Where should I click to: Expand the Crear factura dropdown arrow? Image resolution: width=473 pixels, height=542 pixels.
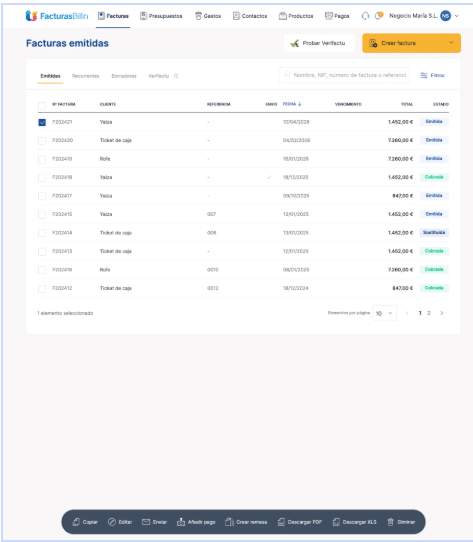click(x=451, y=43)
